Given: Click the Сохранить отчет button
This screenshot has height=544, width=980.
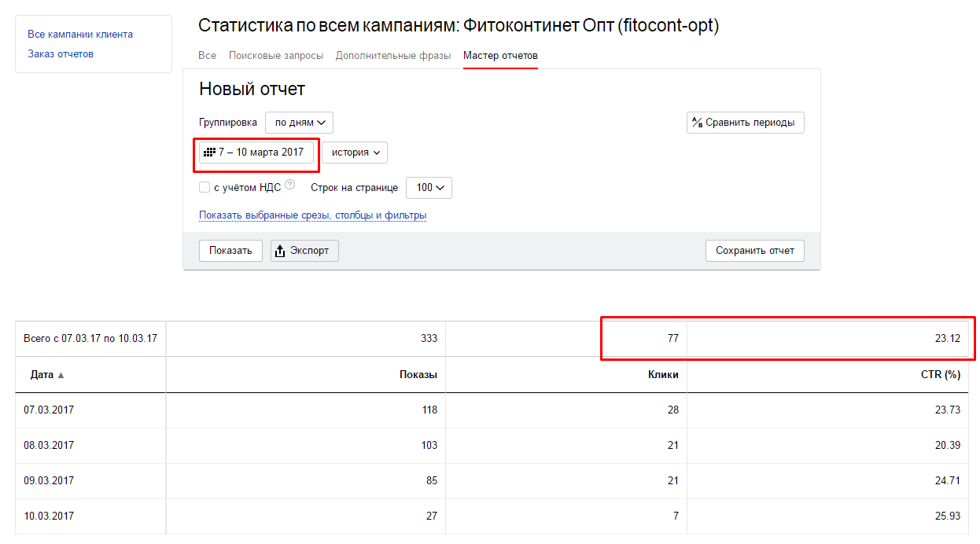Looking at the screenshot, I should click(x=754, y=251).
